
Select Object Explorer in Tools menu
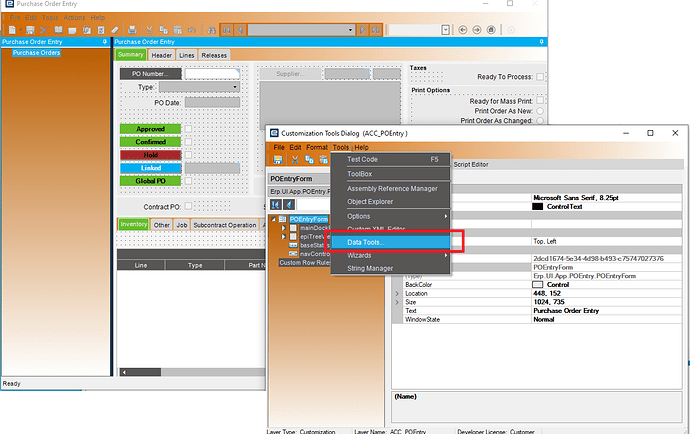391,202
